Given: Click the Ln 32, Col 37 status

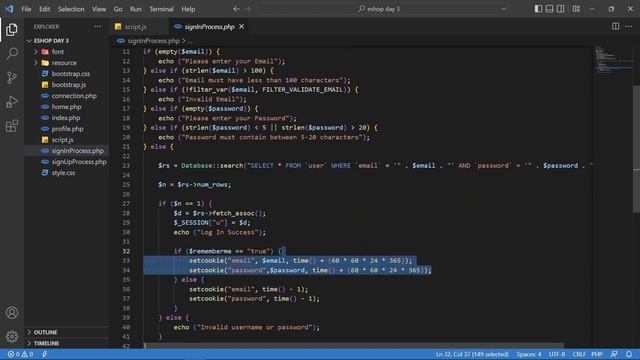Looking at the screenshot, I should (x=472, y=354).
